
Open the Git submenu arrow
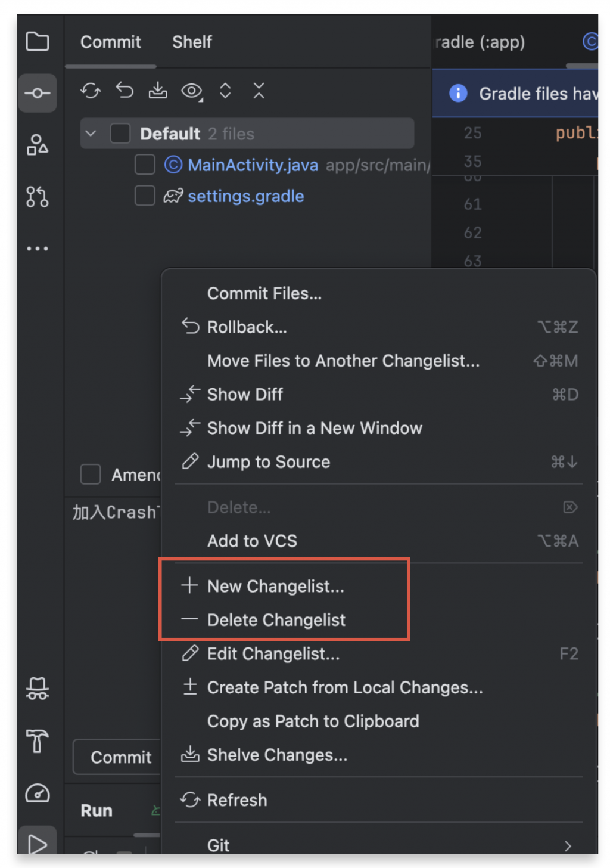(x=568, y=845)
